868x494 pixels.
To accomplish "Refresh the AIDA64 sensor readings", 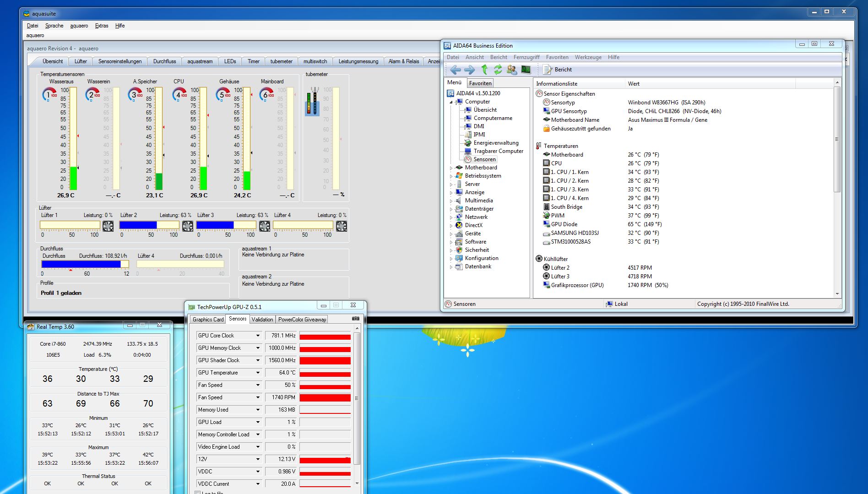I will click(x=498, y=70).
